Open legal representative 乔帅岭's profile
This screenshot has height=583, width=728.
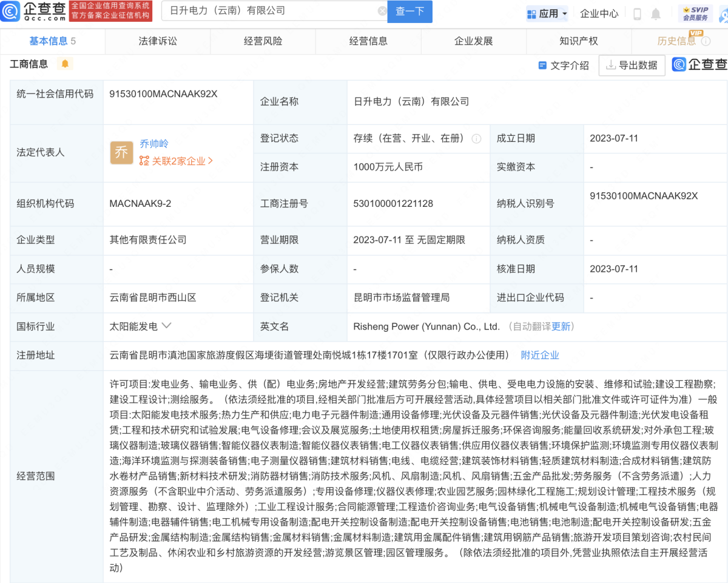[154, 144]
